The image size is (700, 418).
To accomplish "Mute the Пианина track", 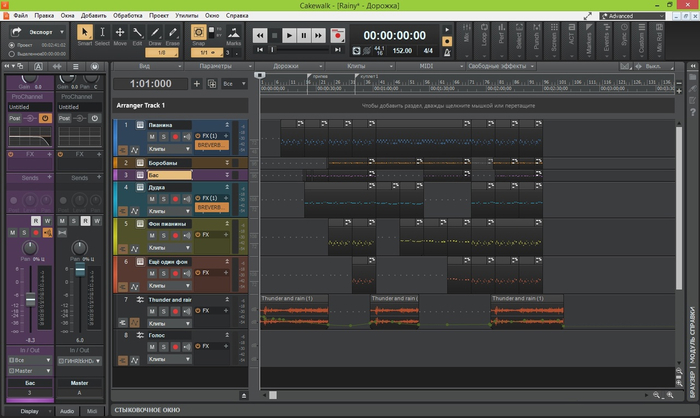I will click(x=153, y=135).
